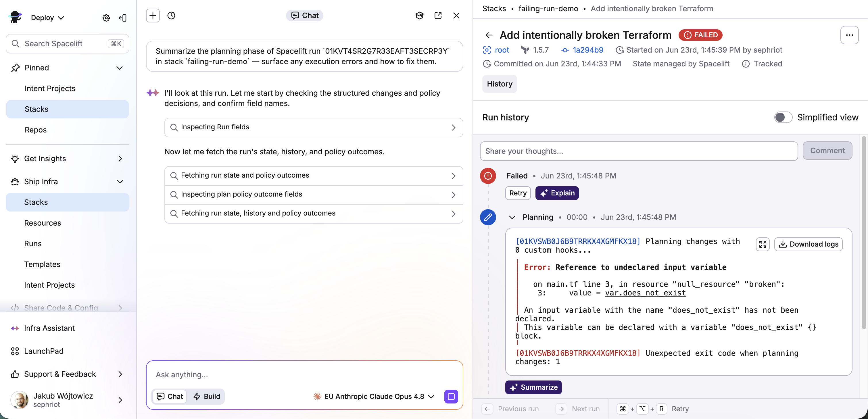Click the graduation cap learn icon
This screenshot has height=419, width=868.
click(420, 16)
